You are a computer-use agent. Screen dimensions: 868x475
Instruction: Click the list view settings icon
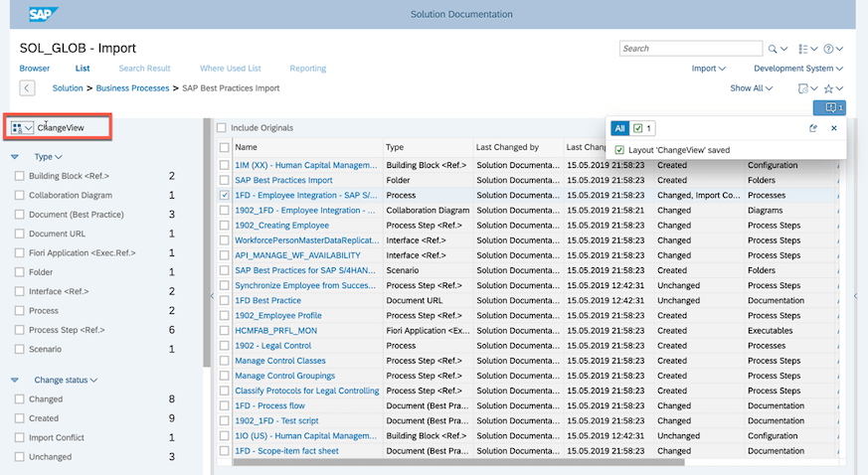[x=802, y=49]
